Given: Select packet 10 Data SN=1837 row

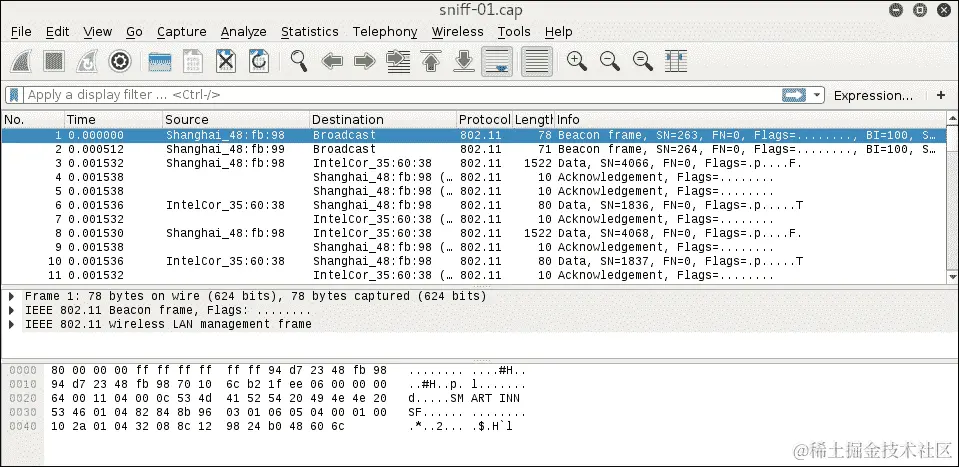Looking at the screenshot, I should [x=474, y=261].
